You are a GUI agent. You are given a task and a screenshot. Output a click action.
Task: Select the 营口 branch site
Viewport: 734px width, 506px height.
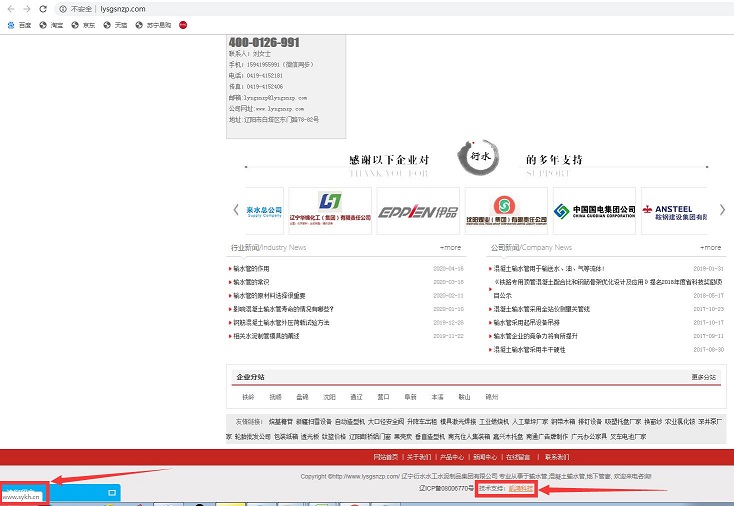383,397
